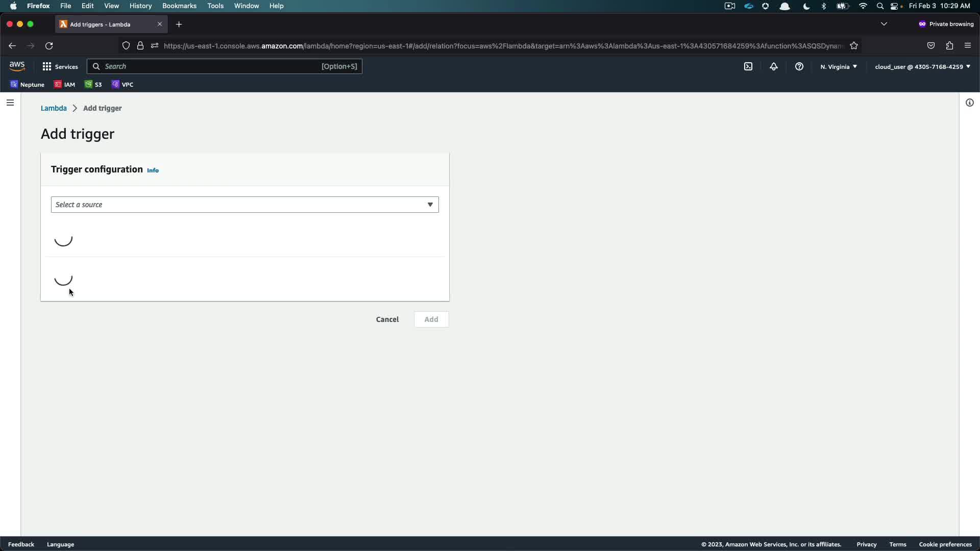Reload the current page
This screenshot has height=551, width=980.
(49, 46)
